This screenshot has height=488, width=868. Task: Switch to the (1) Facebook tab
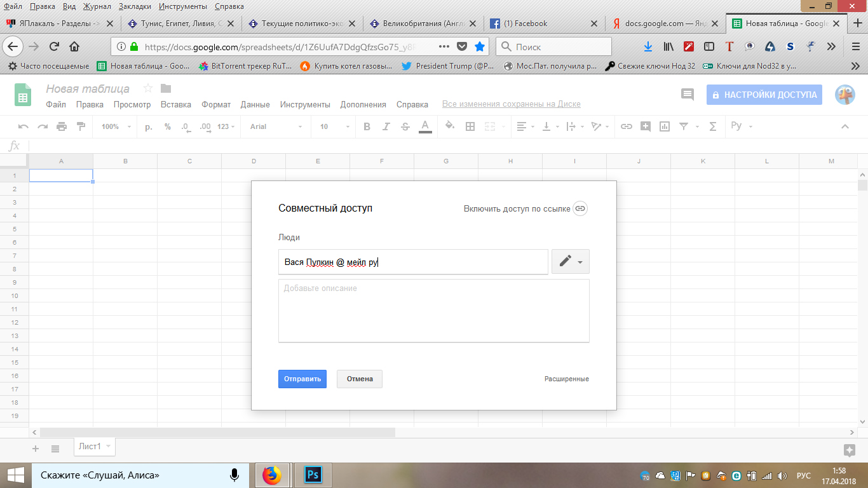coord(543,24)
